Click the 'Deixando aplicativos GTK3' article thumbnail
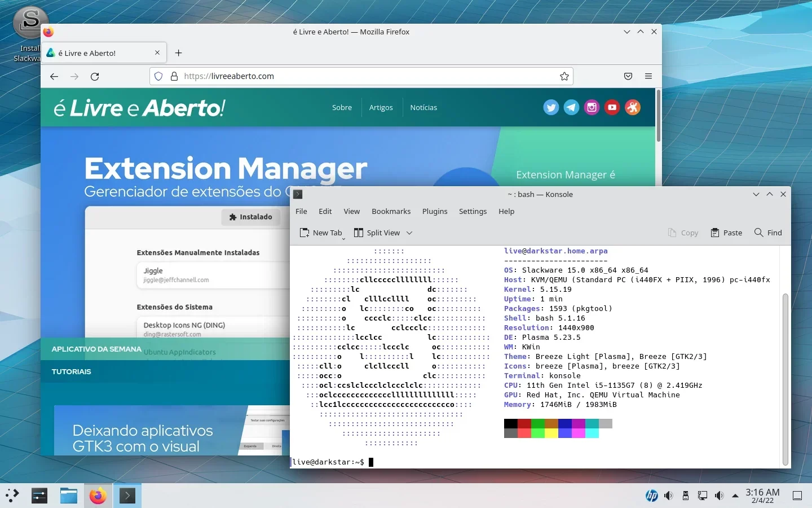Screen dimensions: 812x508 click(x=172, y=430)
